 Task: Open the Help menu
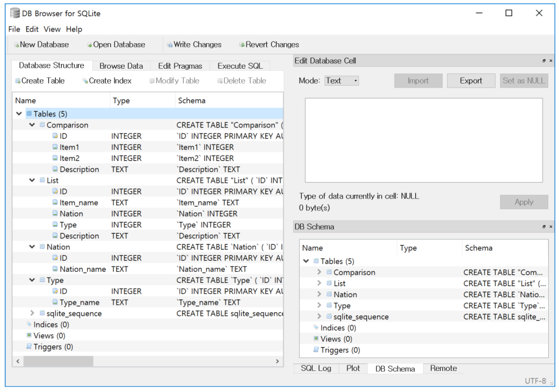click(x=74, y=29)
